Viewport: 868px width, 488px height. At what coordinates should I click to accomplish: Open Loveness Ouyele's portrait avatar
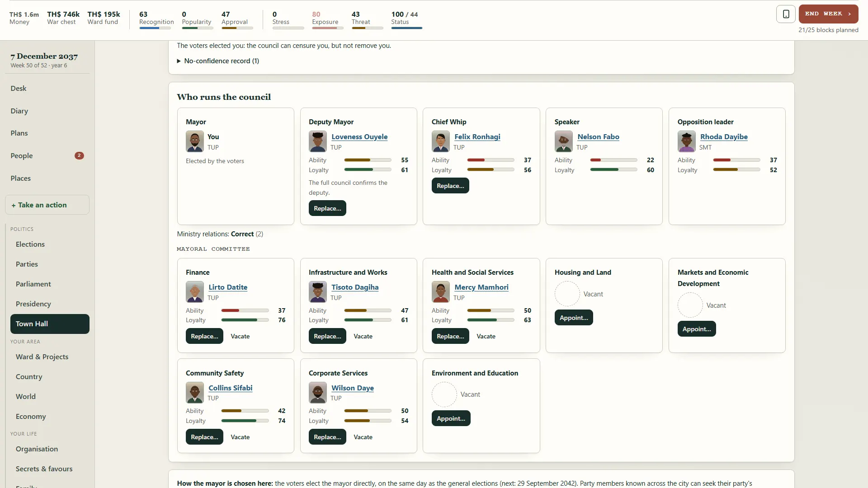click(318, 141)
